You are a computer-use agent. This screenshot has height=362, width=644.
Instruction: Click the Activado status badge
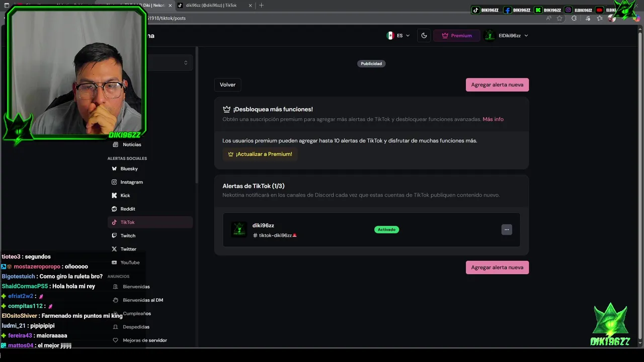[x=386, y=230]
